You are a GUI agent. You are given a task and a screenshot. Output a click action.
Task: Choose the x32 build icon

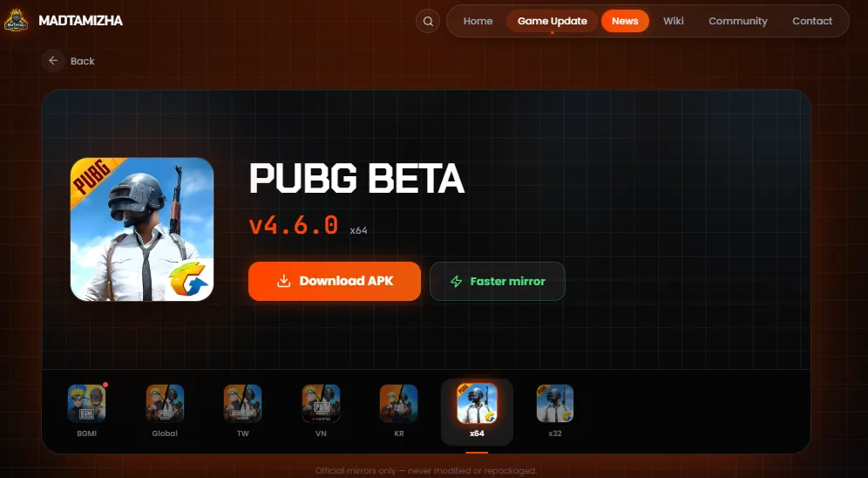[554, 404]
